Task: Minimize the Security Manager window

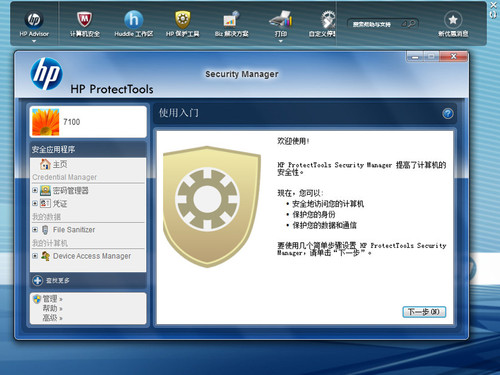Action: (415, 57)
